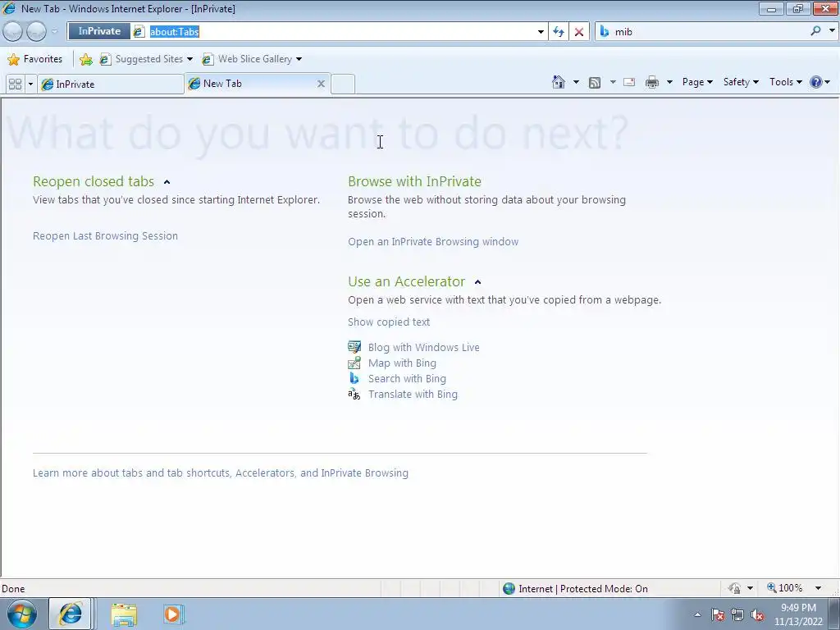Click the network tray icon
Image resolution: width=840 pixels, height=630 pixels.
(x=737, y=615)
